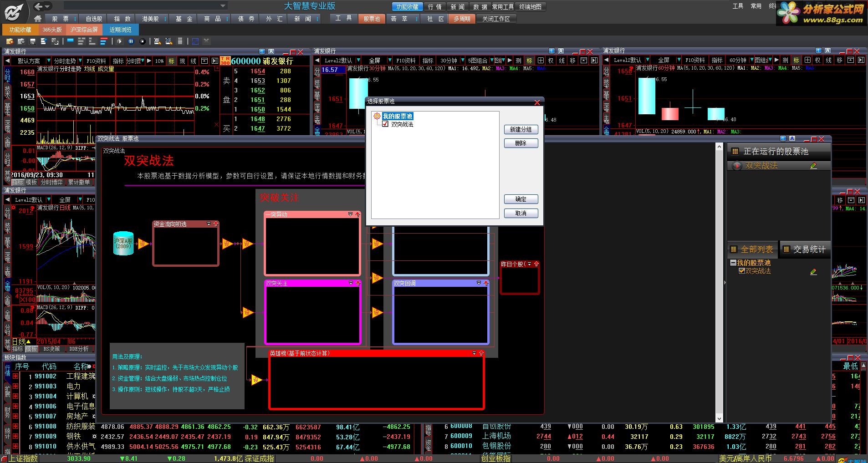Click the 现 icon in 分时走势 chart toolbar
868x463 pixels.
tap(182, 61)
